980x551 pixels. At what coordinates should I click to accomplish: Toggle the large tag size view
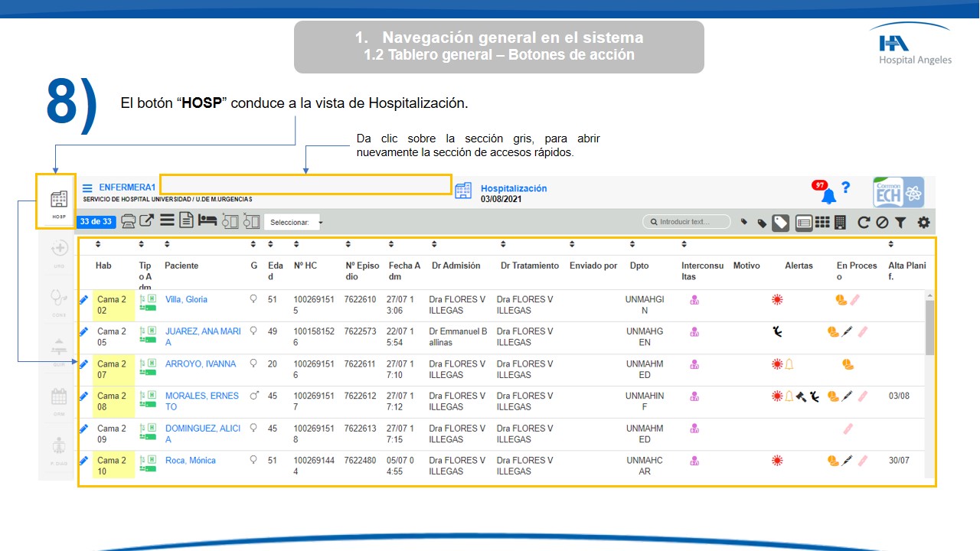click(x=780, y=223)
